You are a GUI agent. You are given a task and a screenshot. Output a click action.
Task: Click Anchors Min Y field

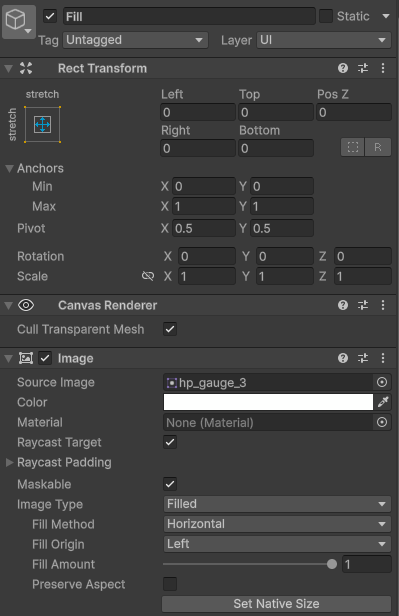click(282, 186)
